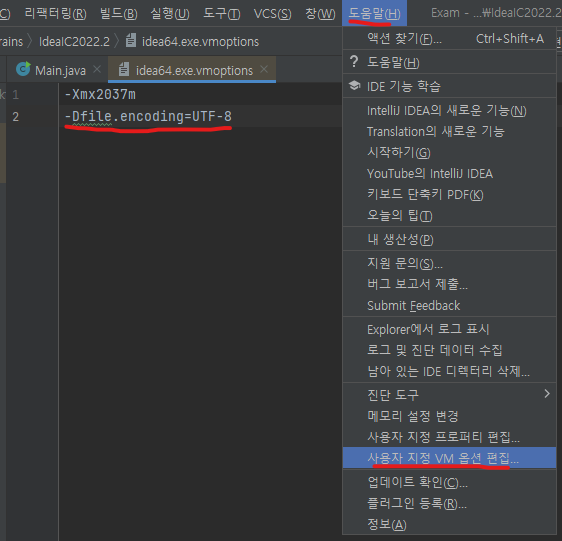This screenshot has width=562, height=541.
Task: Show 오늘의 팁(T)
Action: 449,215
